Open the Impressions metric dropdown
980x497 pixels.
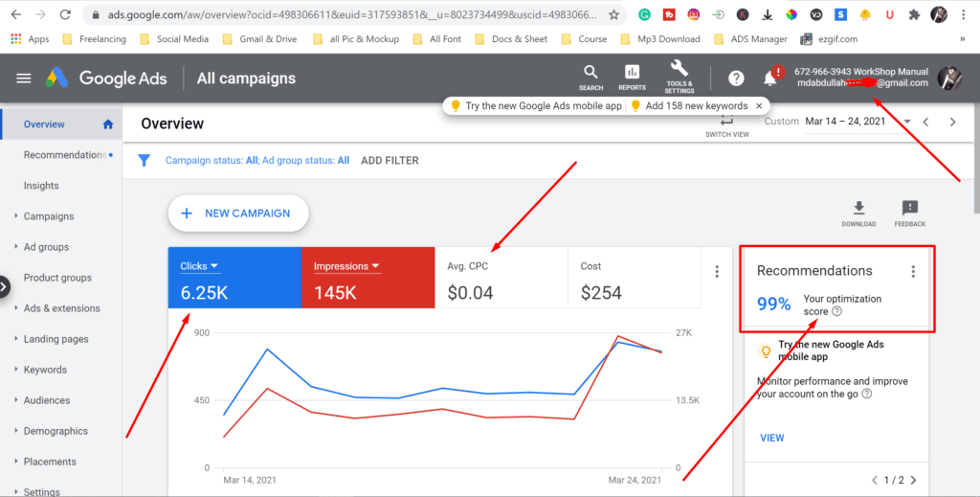coord(346,266)
